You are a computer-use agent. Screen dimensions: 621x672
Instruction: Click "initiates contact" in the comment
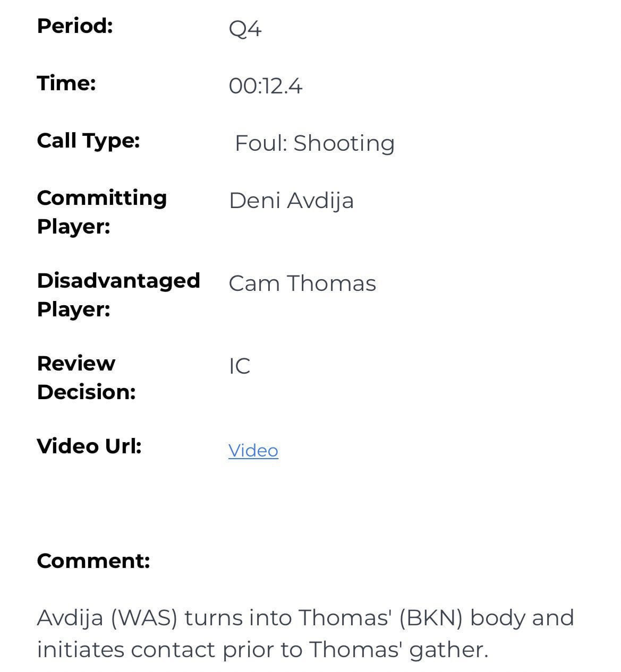click(126, 650)
